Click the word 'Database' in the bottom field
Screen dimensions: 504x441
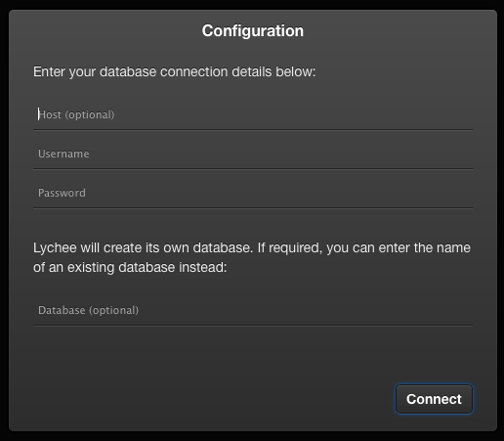click(62, 310)
